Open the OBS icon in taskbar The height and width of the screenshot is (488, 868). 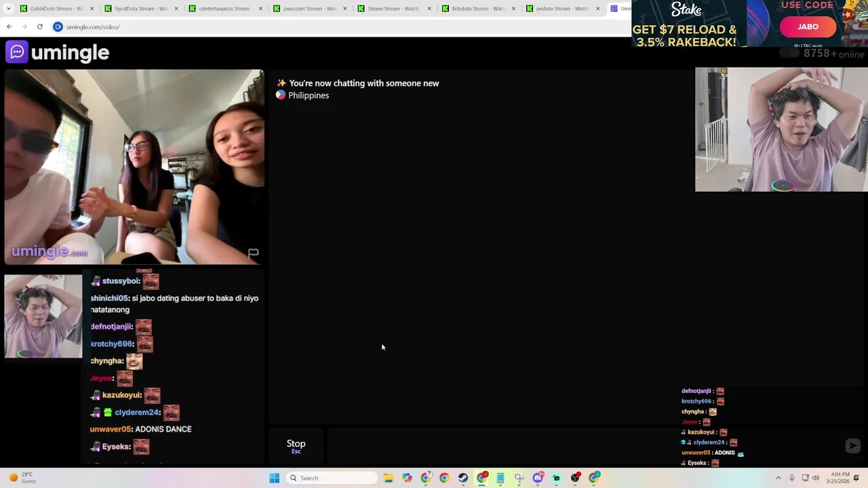(x=575, y=478)
